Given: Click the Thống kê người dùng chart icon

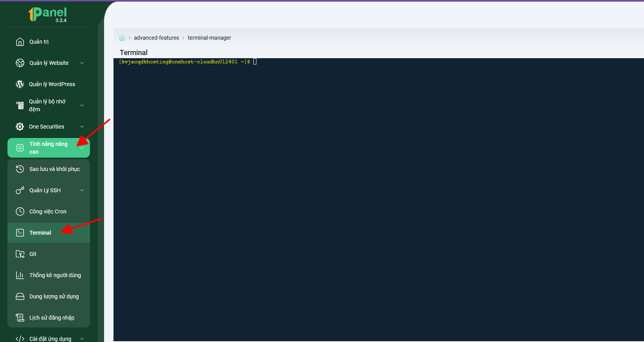Looking at the screenshot, I should 20,275.
